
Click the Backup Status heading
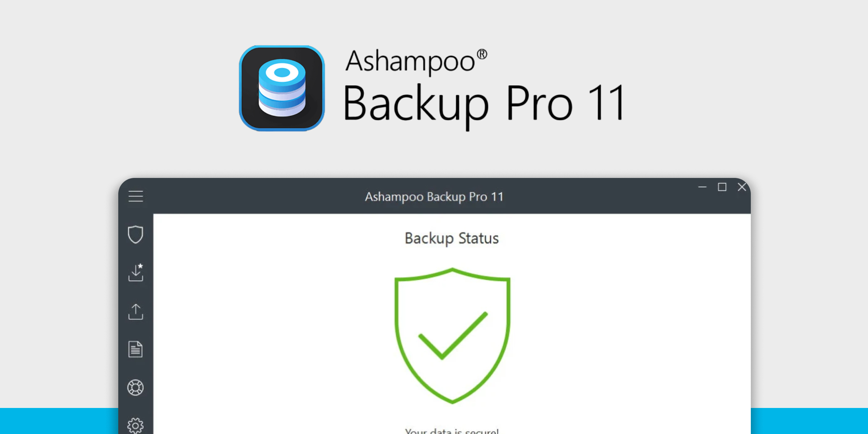[x=451, y=238]
